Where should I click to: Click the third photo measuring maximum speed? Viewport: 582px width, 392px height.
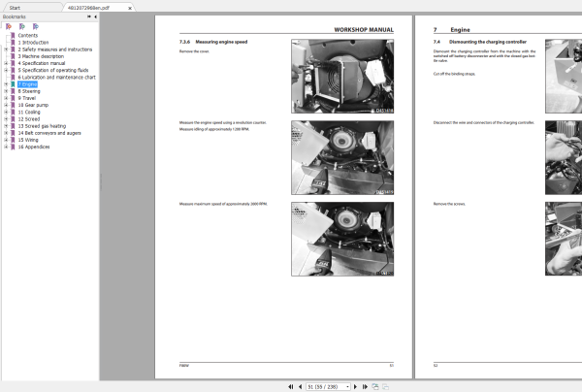click(x=342, y=239)
